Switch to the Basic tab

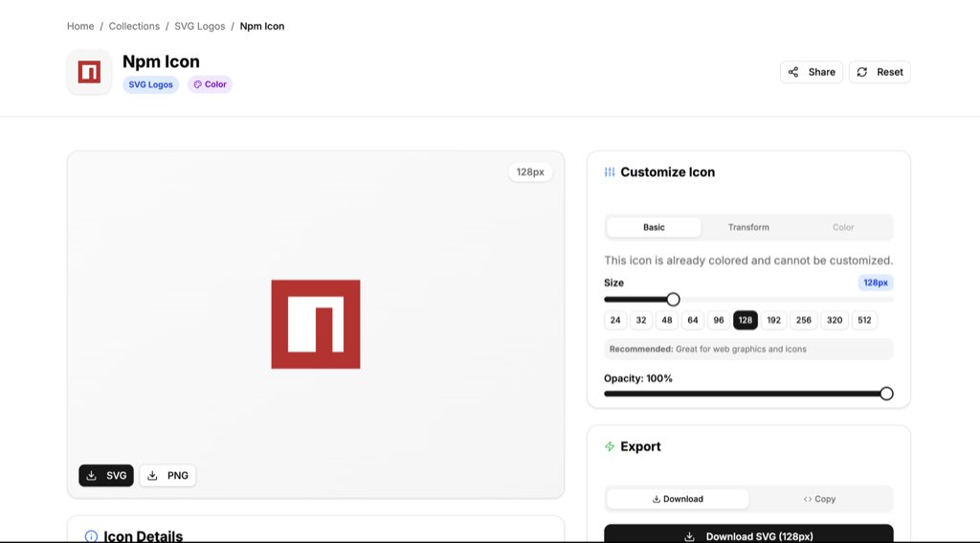(654, 227)
